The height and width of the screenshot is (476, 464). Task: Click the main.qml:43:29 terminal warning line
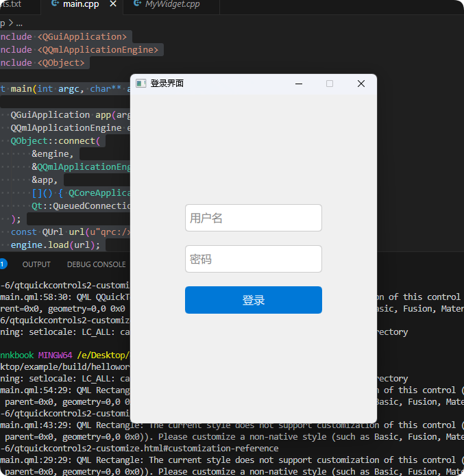232,425
